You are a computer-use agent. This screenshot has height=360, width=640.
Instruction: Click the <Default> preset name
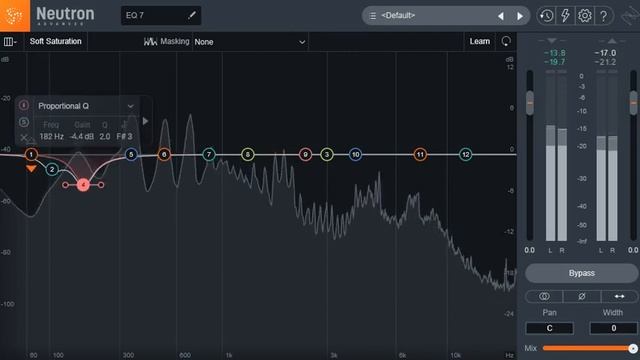pos(398,16)
